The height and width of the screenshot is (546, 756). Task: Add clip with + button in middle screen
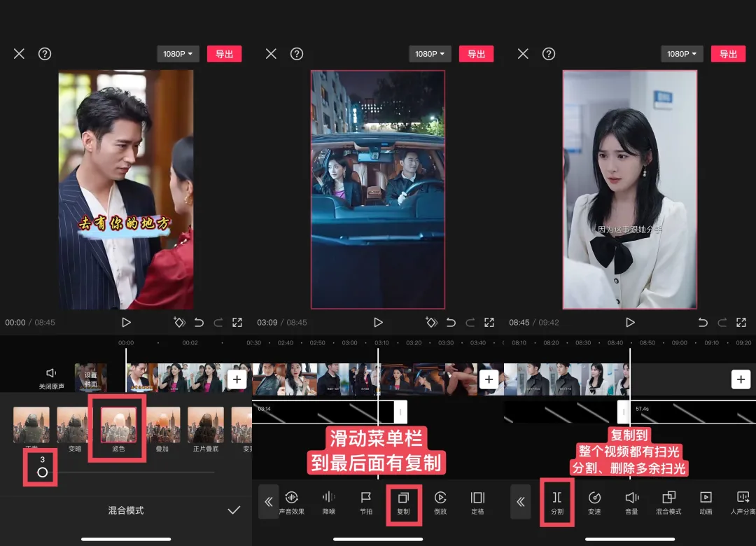[489, 379]
